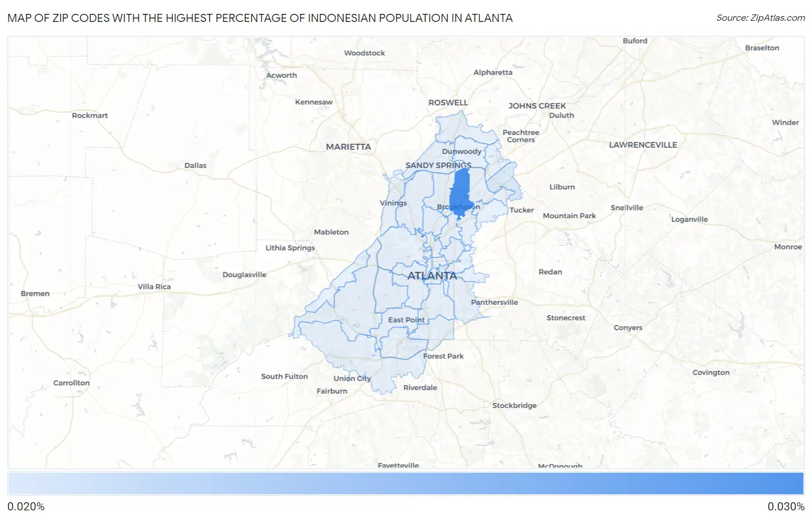The width and height of the screenshot is (812, 519).
Task: Click the LAWRENCEVILLE label
Action: click(643, 145)
